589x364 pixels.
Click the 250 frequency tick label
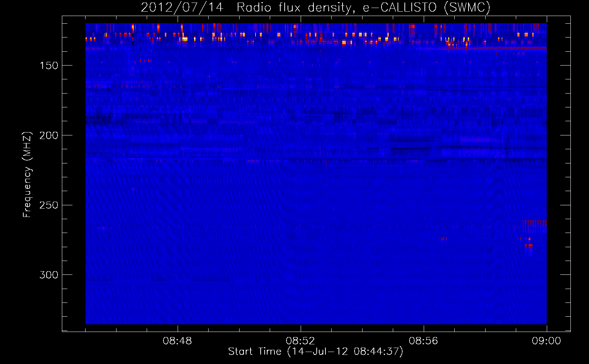tap(49, 205)
